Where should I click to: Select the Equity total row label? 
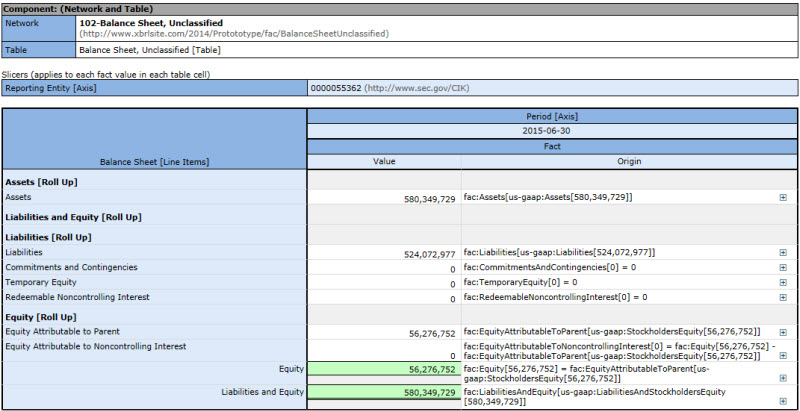291,369
